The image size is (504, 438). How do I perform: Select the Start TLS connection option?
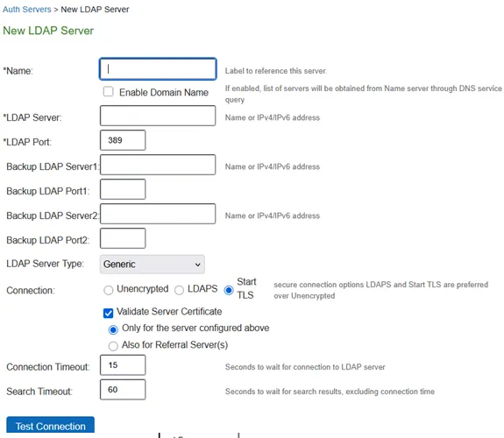coord(229,290)
